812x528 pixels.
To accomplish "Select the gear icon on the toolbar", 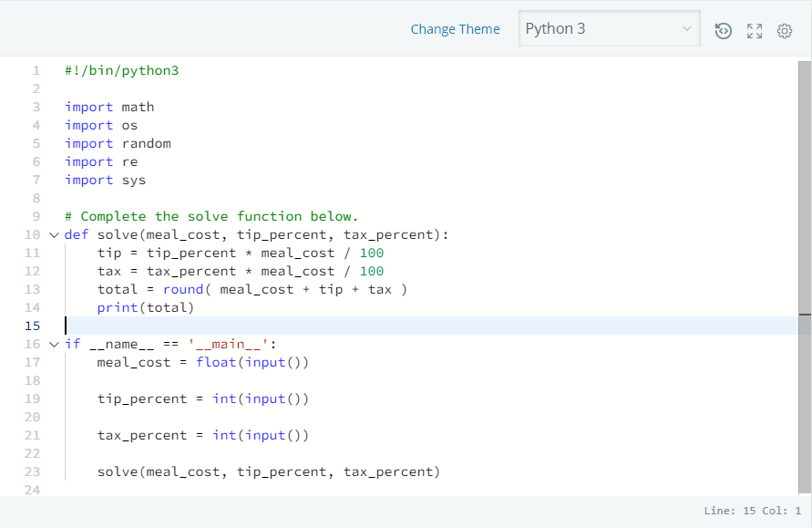I will (784, 30).
